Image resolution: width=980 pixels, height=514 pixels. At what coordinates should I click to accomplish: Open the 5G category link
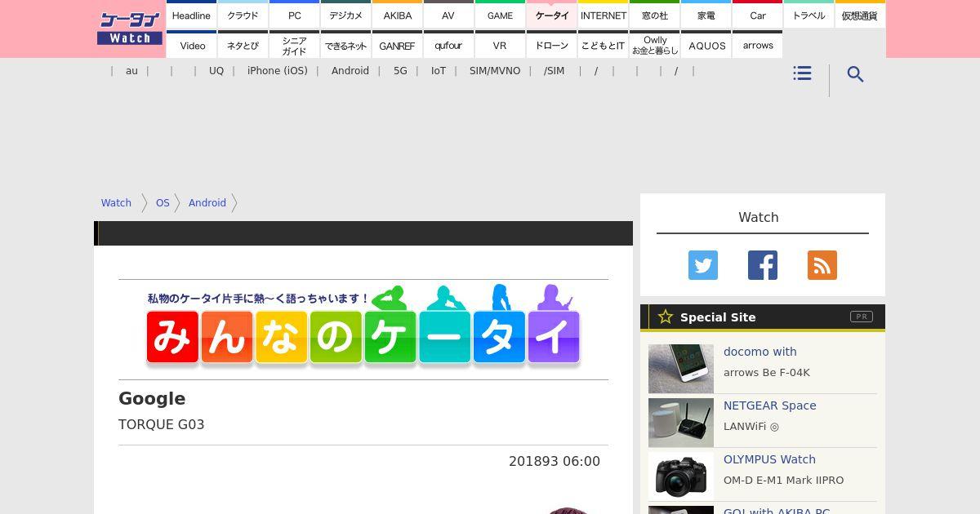(x=400, y=71)
